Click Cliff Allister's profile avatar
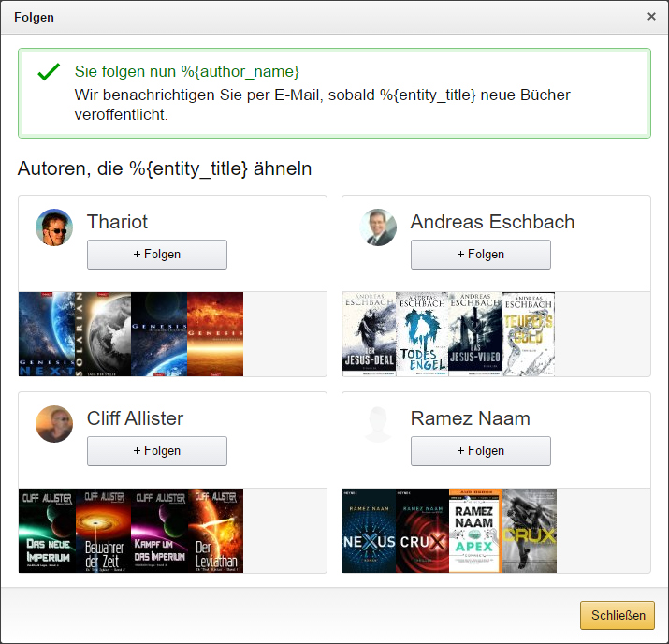Image resolution: width=669 pixels, height=644 pixels. point(54,424)
